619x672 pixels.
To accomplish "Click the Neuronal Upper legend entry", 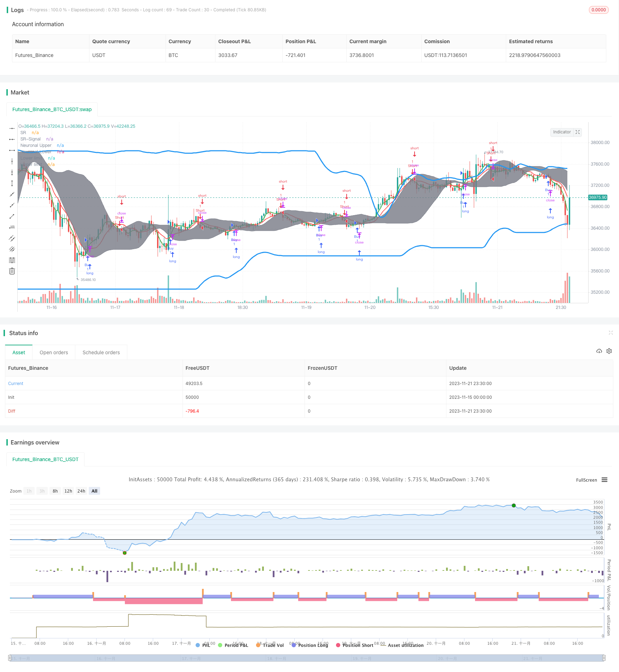I will [x=42, y=145].
